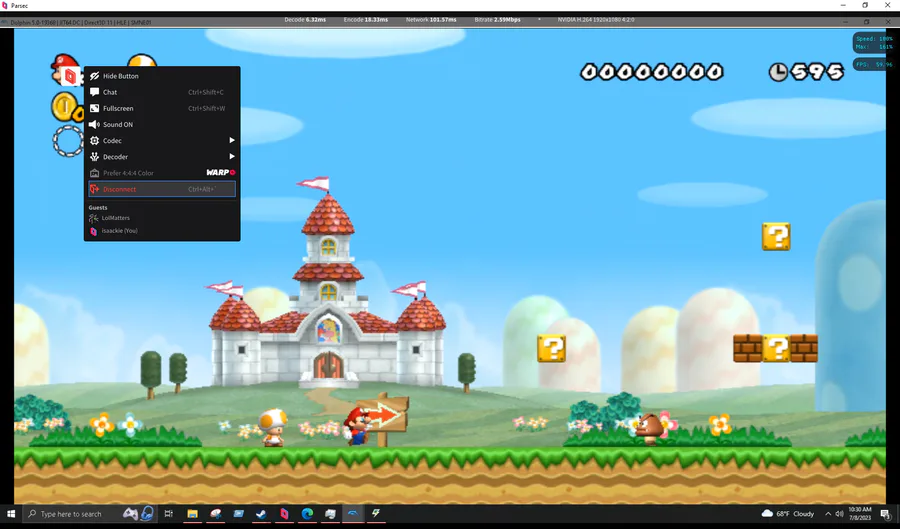Click the Dolphin emulator taskbar icon

point(353,514)
